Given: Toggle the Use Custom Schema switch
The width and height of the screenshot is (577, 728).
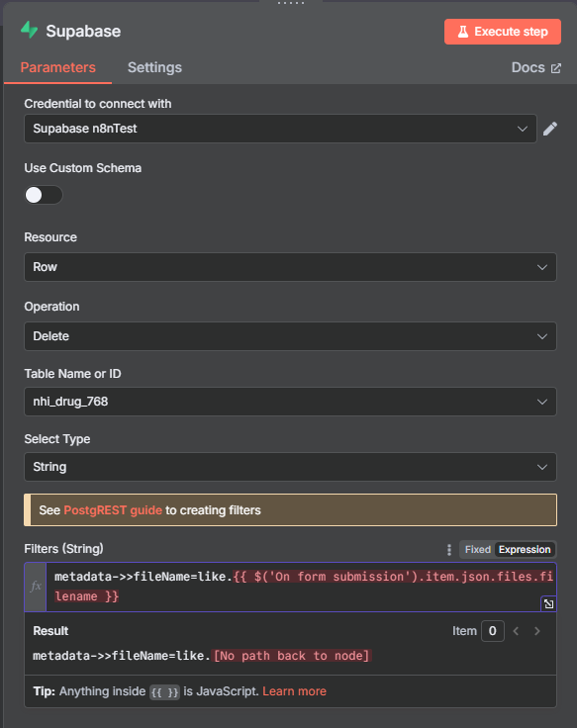Looking at the screenshot, I should [x=44, y=195].
